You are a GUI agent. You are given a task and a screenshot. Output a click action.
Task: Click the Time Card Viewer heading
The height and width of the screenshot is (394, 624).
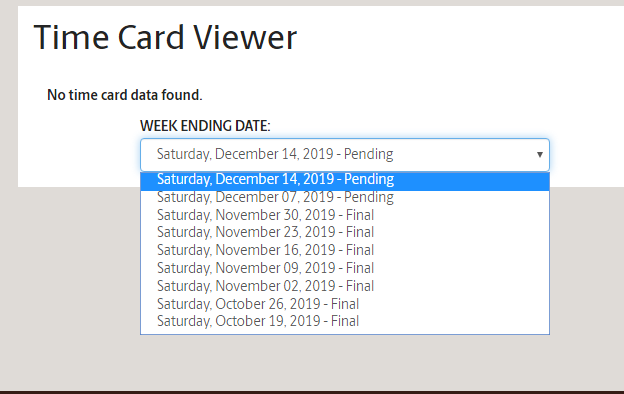coord(165,38)
